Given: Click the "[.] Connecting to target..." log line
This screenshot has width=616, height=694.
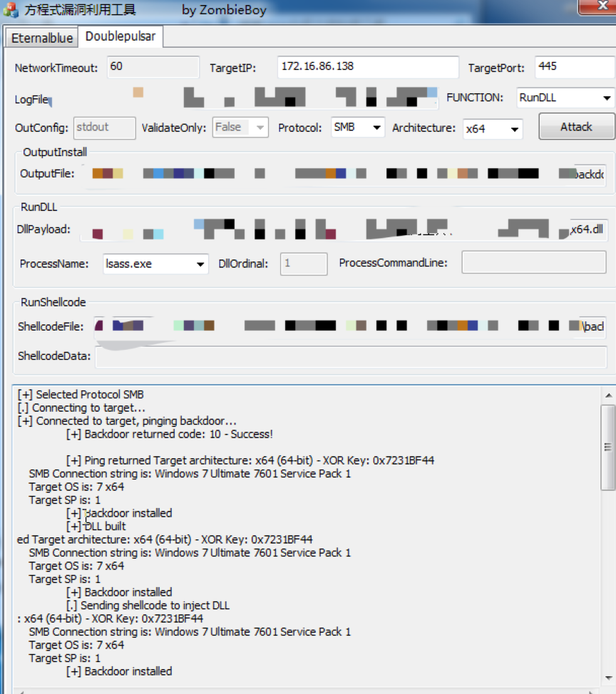Looking at the screenshot, I should pos(81,408).
